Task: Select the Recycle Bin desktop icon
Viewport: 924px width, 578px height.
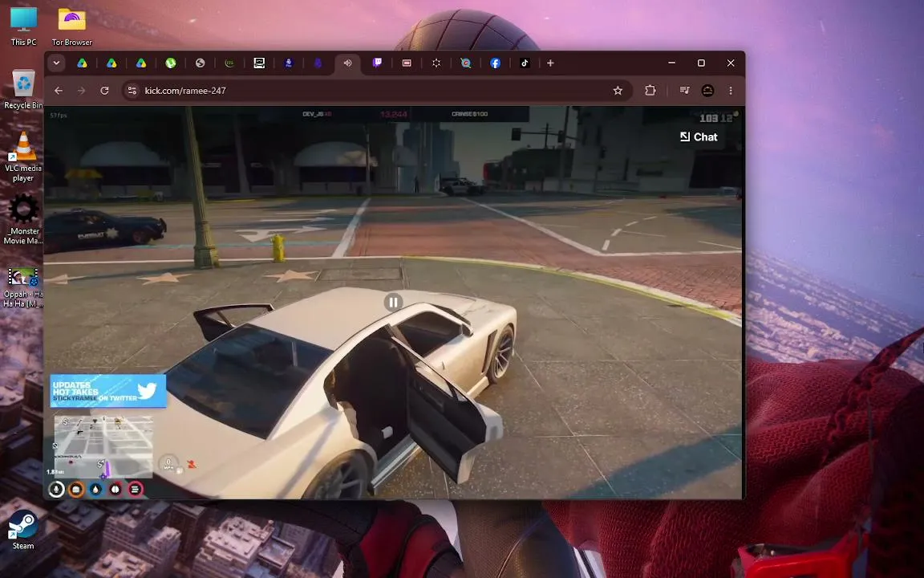Action: point(23,89)
